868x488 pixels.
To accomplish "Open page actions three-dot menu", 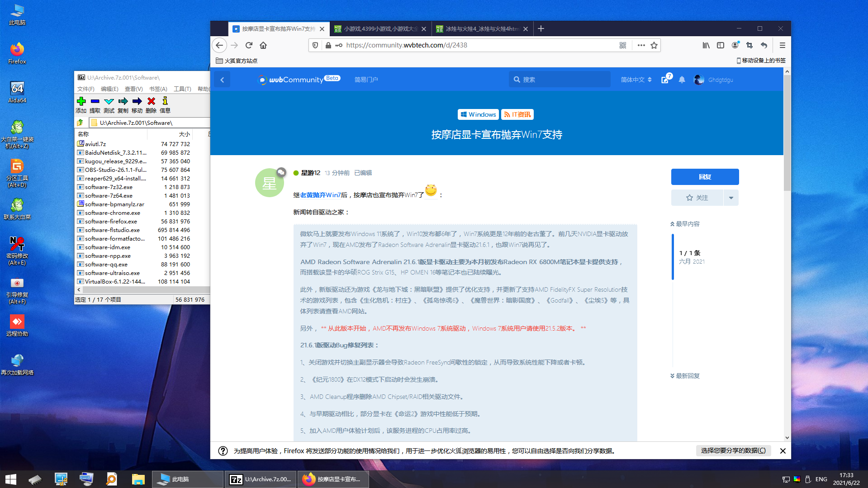I will (x=641, y=45).
